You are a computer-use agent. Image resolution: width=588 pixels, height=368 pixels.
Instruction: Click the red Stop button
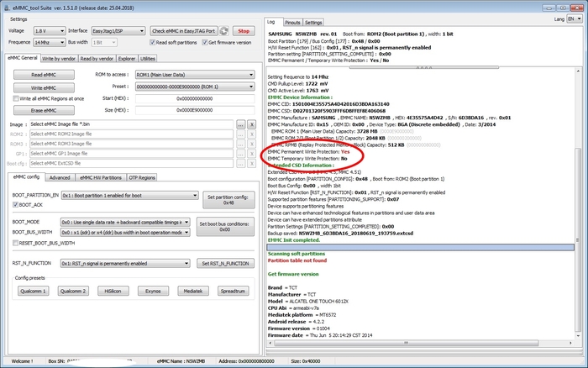pos(244,31)
